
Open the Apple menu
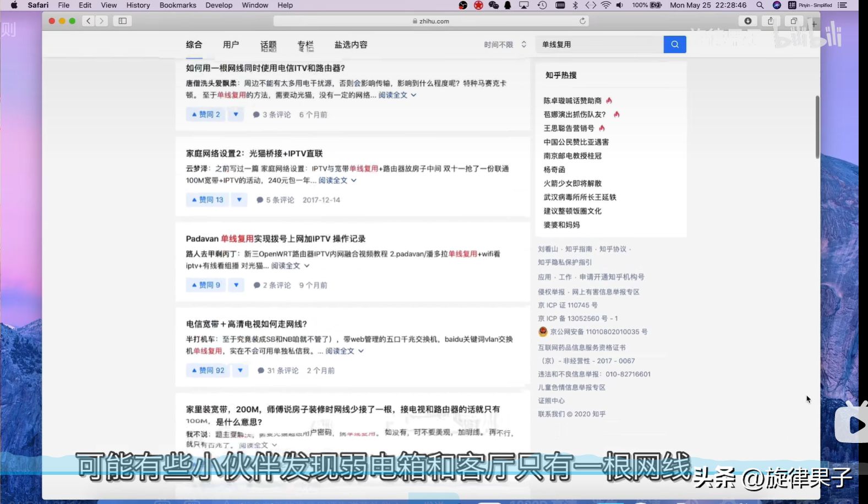coord(14,5)
